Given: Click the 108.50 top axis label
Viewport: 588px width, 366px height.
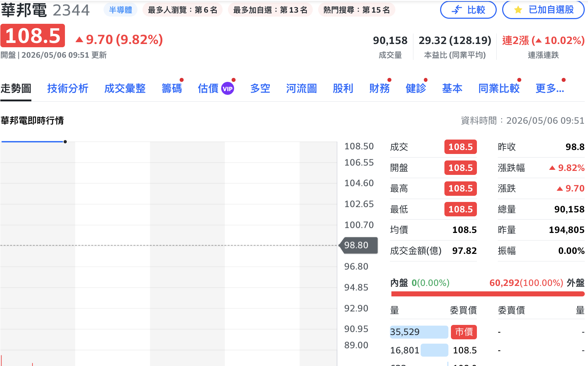Looking at the screenshot, I should 359,146.
